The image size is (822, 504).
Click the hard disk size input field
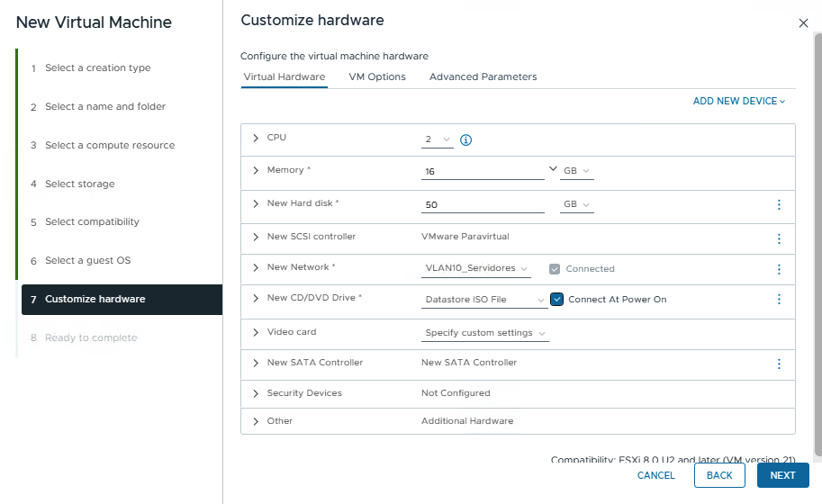click(483, 205)
